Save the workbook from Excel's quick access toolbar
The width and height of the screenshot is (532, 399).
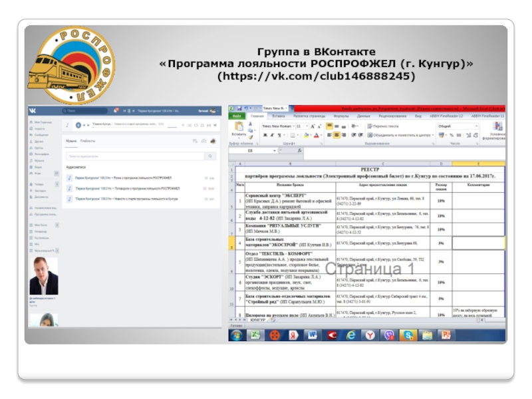pyautogui.click(x=239, y=108)
